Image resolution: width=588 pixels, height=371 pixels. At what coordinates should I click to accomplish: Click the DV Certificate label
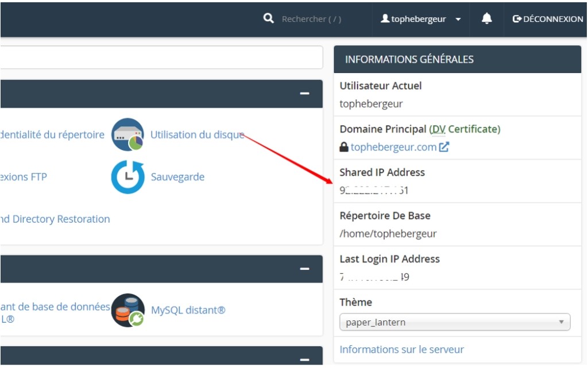coord(465,129)
